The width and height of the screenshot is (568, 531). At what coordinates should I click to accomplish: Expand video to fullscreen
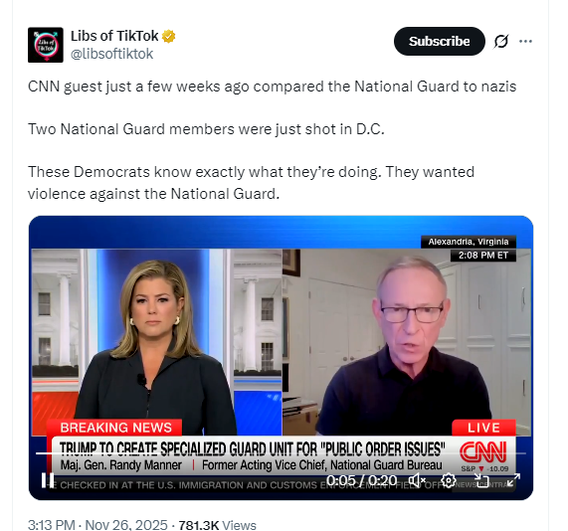[x=513, y=481]
